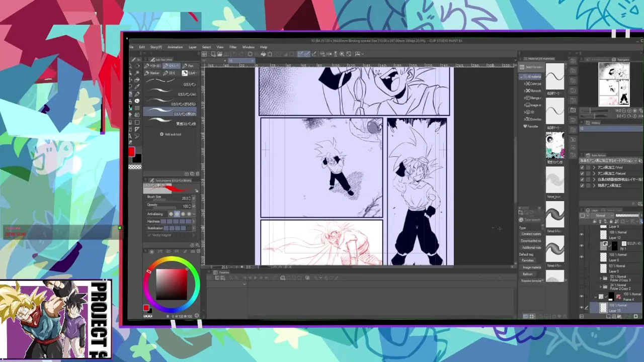Expand Manga material in material tree

pos(525,98)
